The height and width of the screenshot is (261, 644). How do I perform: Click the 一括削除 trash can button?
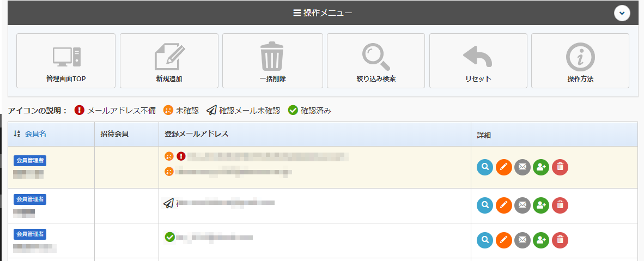272,60
